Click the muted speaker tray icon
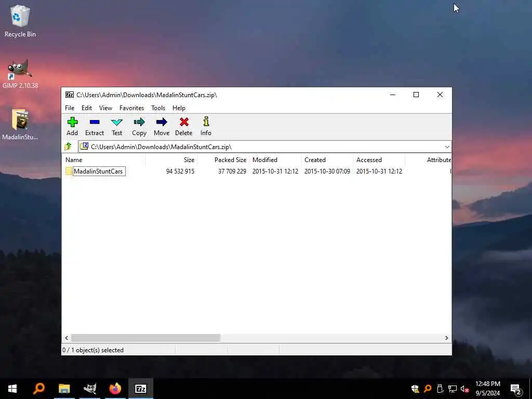Screen dimensions: 532x399 tap(465, 389)
